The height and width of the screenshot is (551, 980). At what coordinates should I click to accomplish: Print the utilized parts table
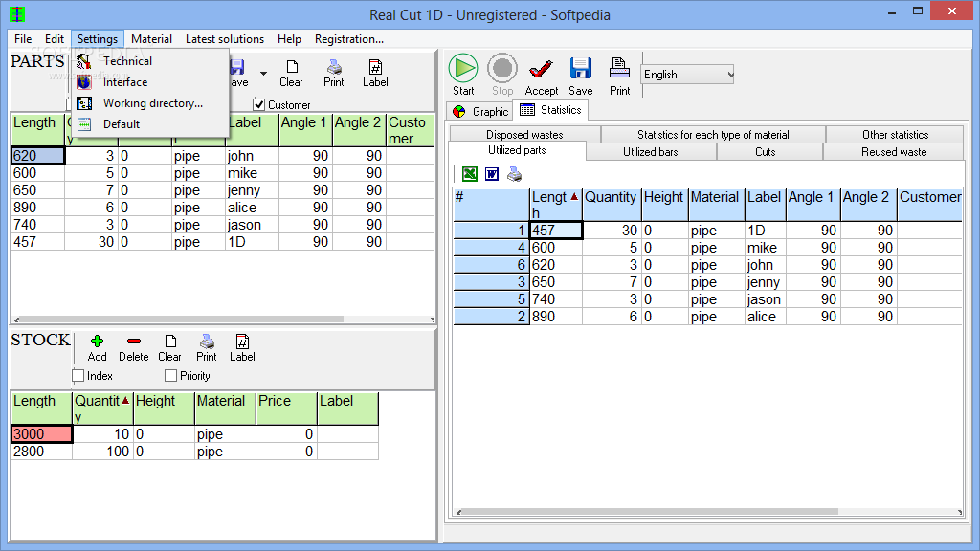point(514,174)
